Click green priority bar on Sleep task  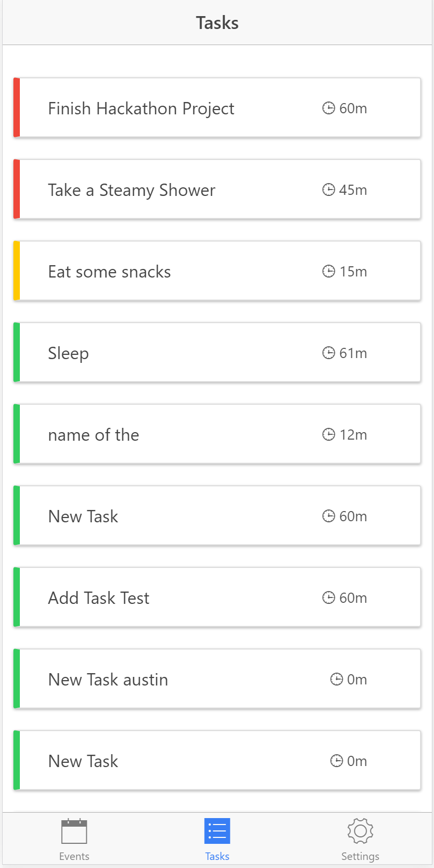(17, 352)
